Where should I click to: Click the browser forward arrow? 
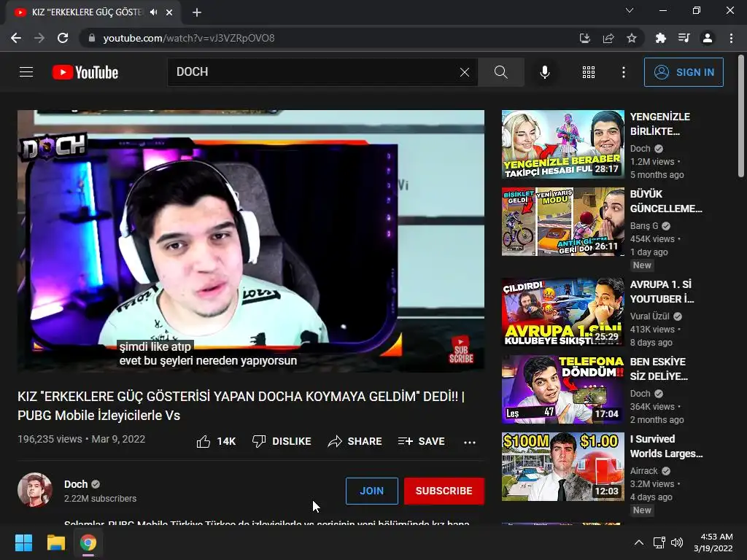[39, 38]
